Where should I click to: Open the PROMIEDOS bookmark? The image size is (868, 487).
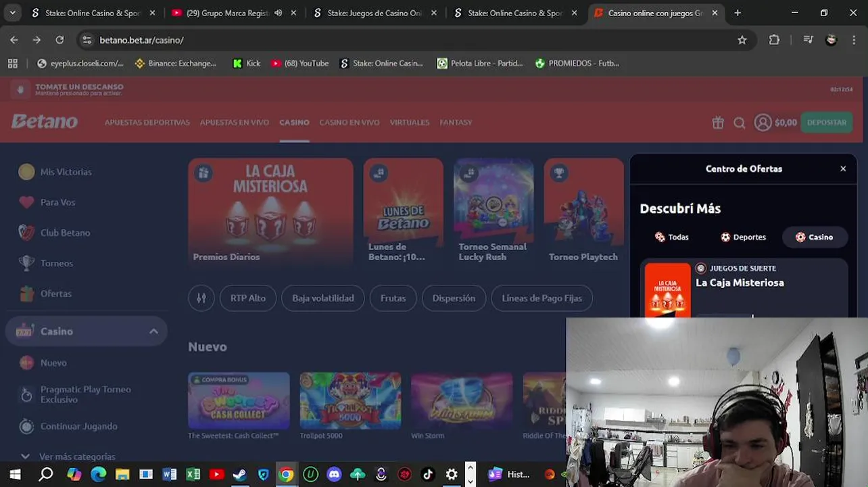click(577, 63)
